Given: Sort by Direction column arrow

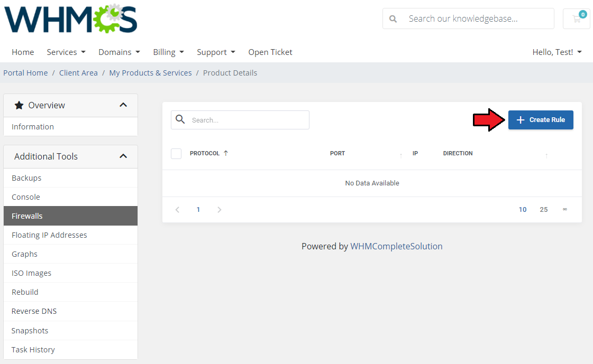Looking at the screenshot, I should 546,155.
